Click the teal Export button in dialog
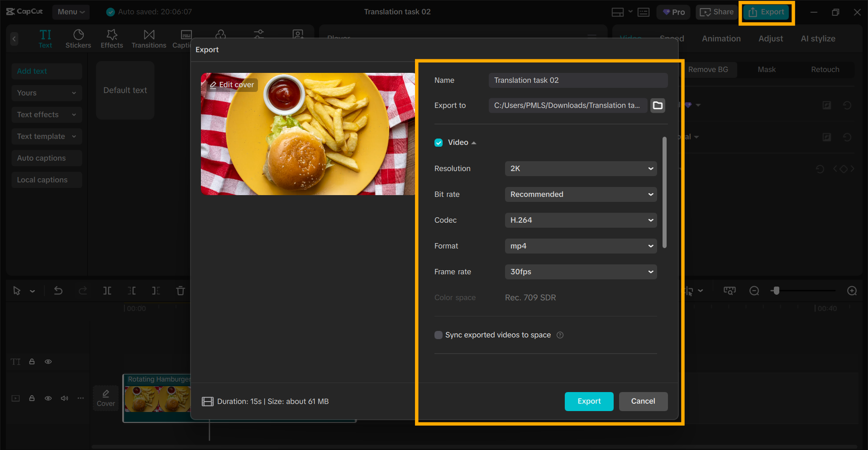 589,402
